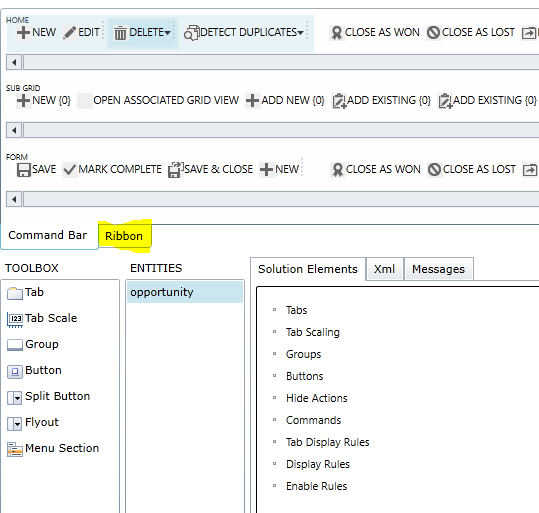Click CLOSE AS LOST label in Form bar
539x513 pixels.
(479, 169)
